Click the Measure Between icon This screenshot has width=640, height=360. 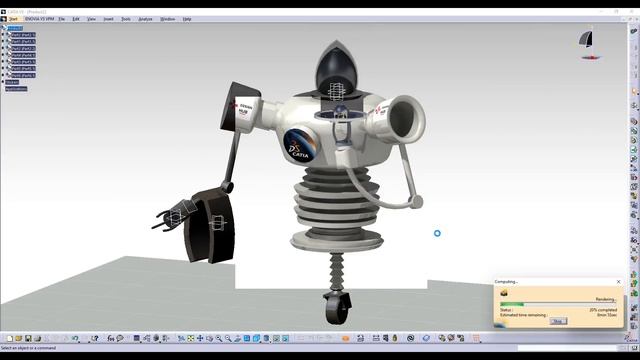tap(376, 338)
